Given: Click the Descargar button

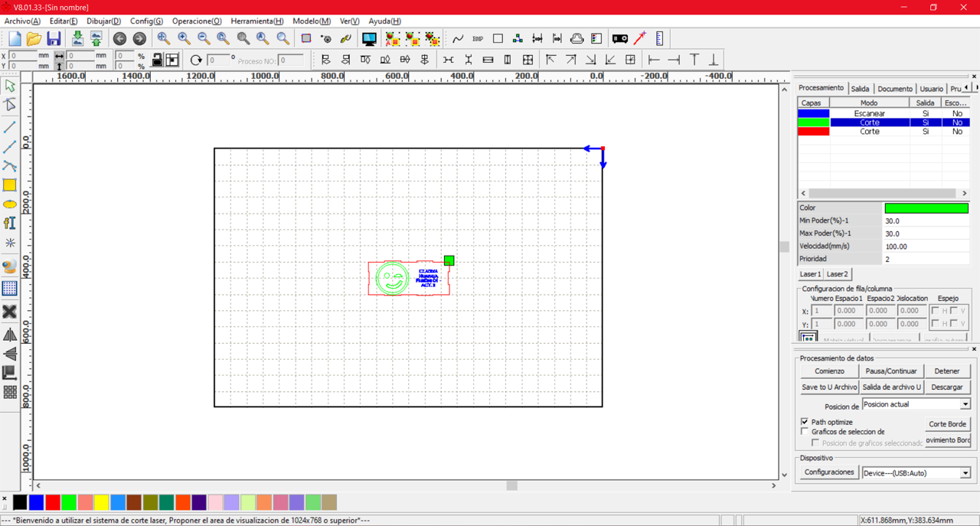Looking at the screenshot, I should pyautogui.click(x=947, y=387).
